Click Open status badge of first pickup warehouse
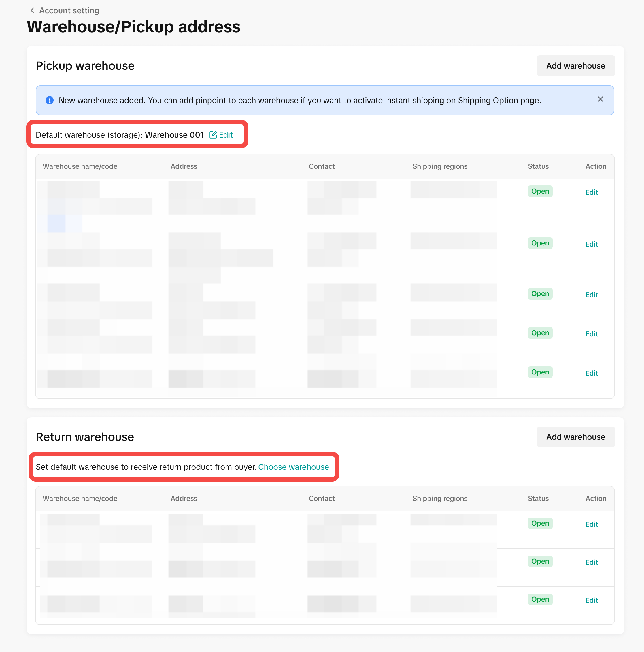The height and width of the screenshot is (652, 644). point(540,191)
